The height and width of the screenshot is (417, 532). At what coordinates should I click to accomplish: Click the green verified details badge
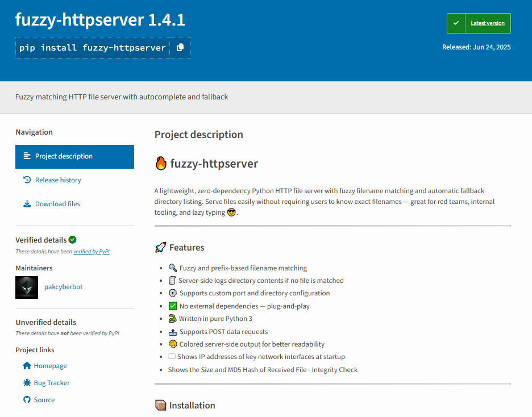click(x=72, y=240)
